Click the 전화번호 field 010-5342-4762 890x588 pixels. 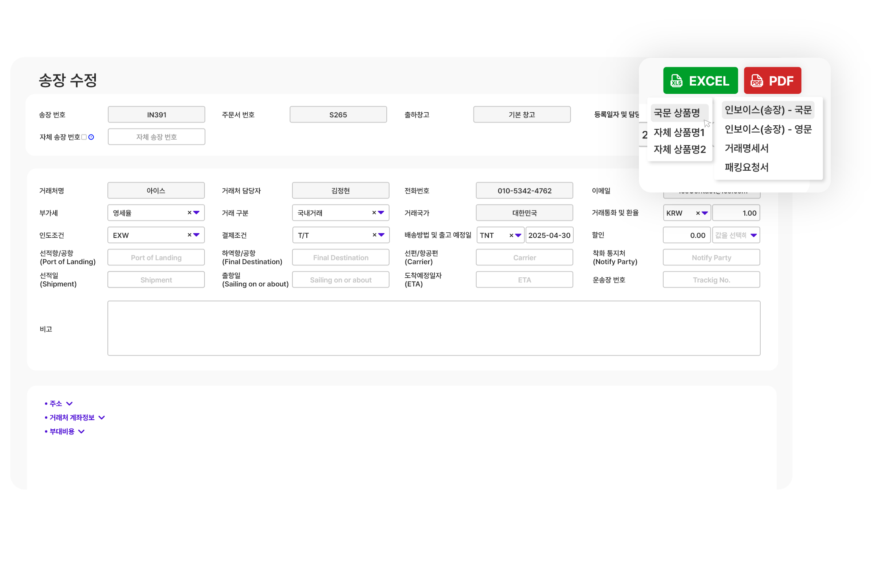point(524,190)
